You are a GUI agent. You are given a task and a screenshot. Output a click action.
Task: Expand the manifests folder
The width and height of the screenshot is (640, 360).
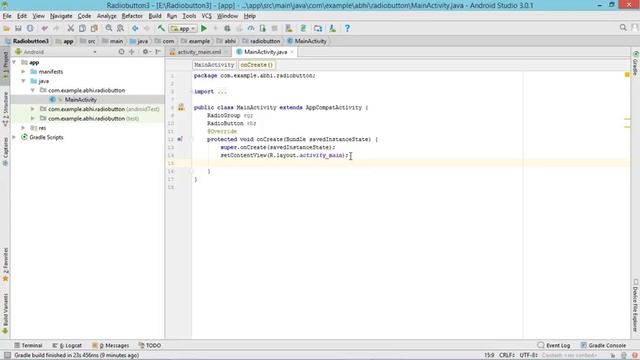click(x=24, y=72)
